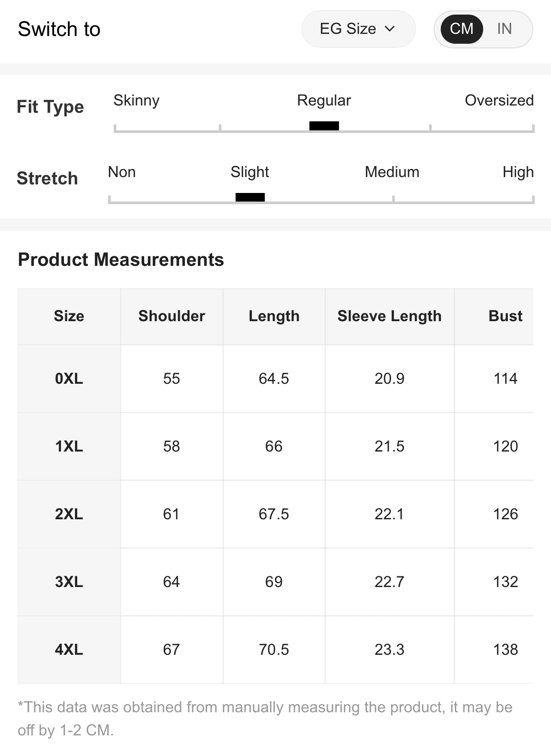Image resolution: width=551 pixels, height=756 pixels.
Task: Click the Bust column header
Action: (505, 316)
